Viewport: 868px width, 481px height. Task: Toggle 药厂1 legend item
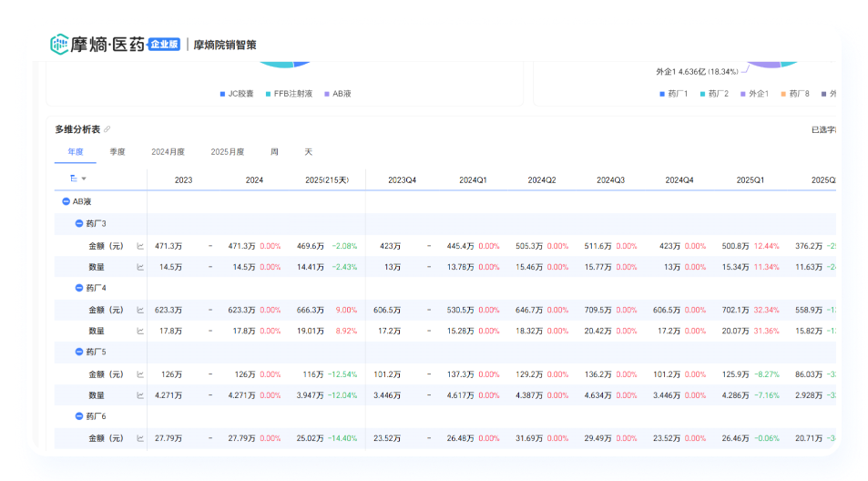point(674,94)
